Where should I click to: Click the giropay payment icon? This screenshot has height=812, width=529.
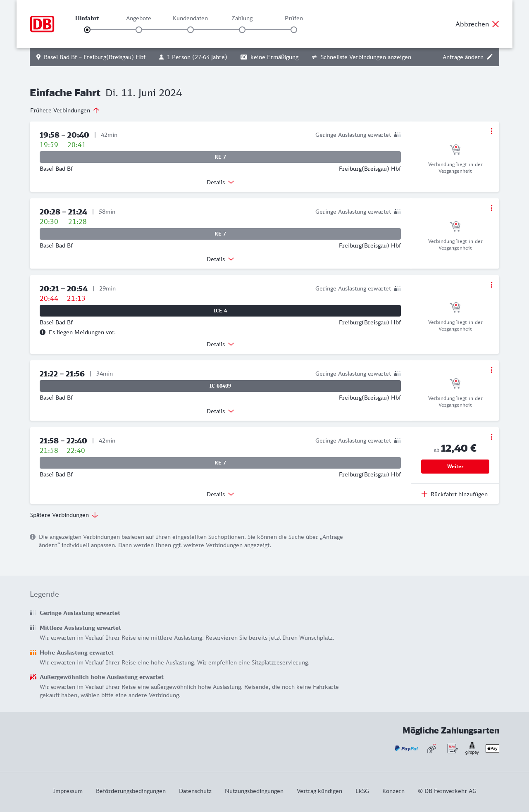472,748
